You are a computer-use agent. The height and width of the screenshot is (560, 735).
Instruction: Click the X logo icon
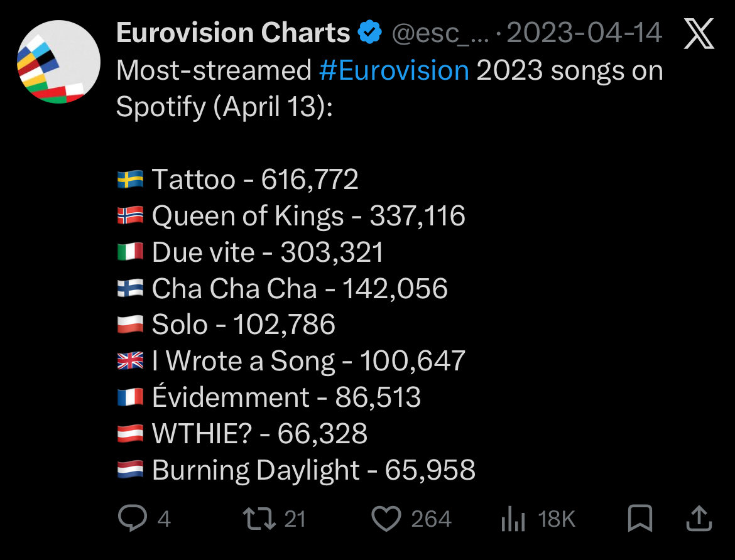(x=699, y=34)
